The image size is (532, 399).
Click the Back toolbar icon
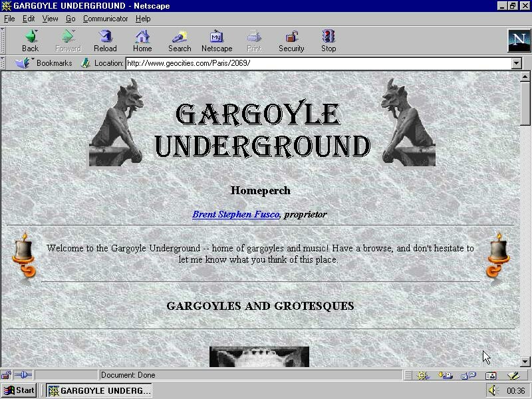click(x=30, y=41)
